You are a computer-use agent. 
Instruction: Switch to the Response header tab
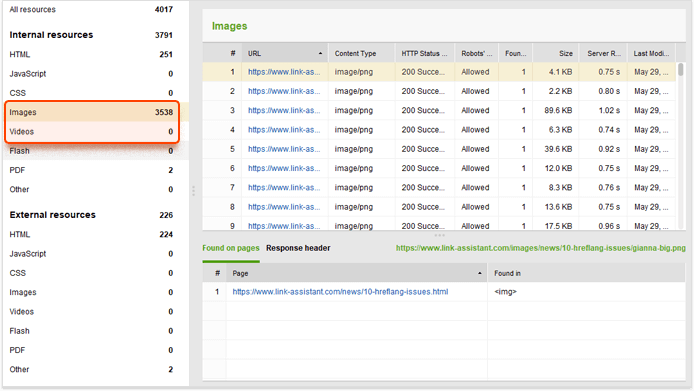coord(298,248)
